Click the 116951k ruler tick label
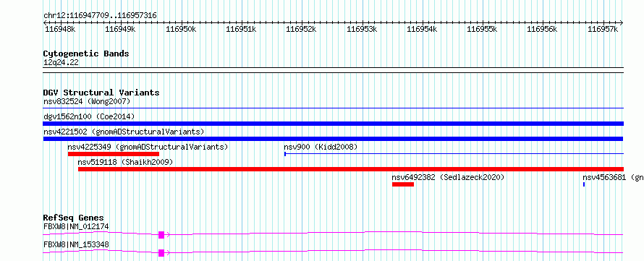 tap(242, 29)
